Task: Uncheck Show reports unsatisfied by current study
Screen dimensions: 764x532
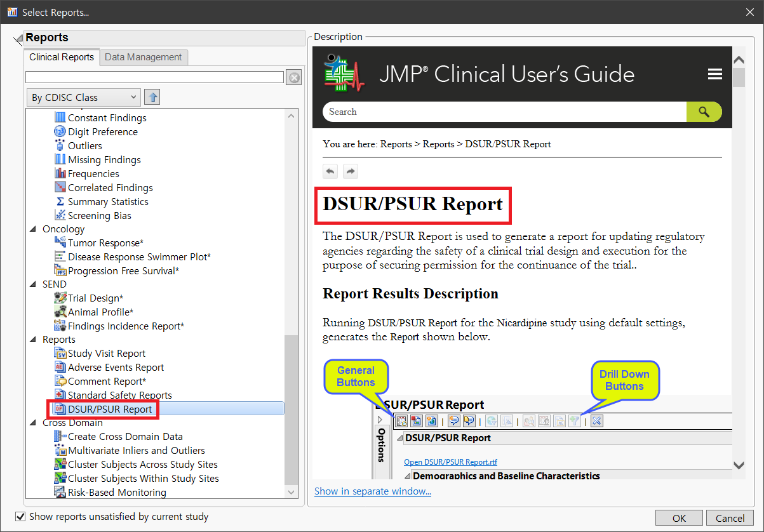Action: point(22,516)
